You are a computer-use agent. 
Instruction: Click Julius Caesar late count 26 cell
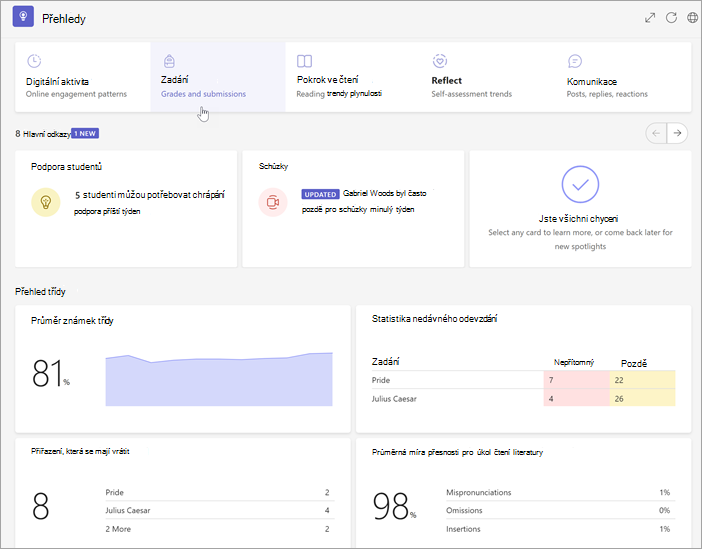pyautogui.click(x=642, y=399)
